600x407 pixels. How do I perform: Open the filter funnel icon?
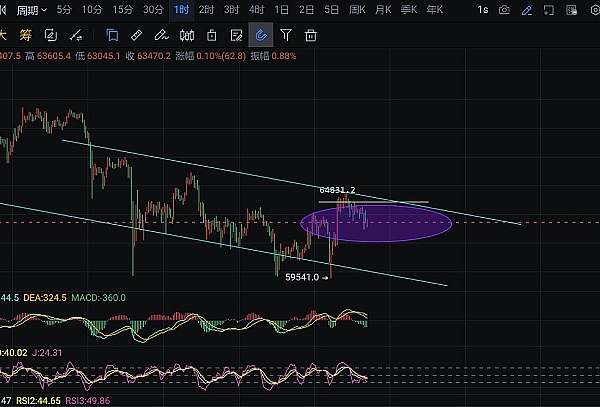pos(286,35)
